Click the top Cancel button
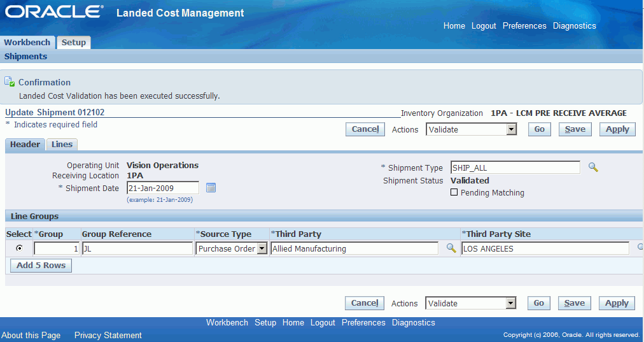The width and height of the screenshot is (644, 342). click(x=365, y=129)
